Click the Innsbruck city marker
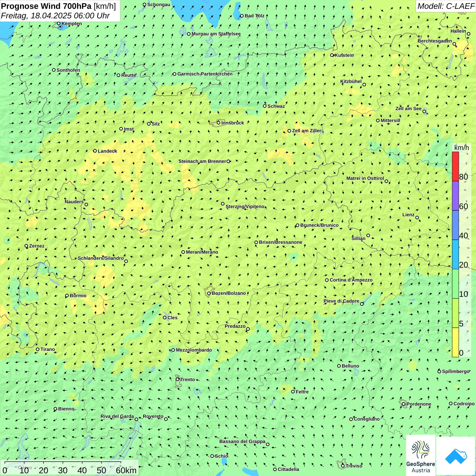The width and height of the screenshot is (476, 476). point(219,123)
